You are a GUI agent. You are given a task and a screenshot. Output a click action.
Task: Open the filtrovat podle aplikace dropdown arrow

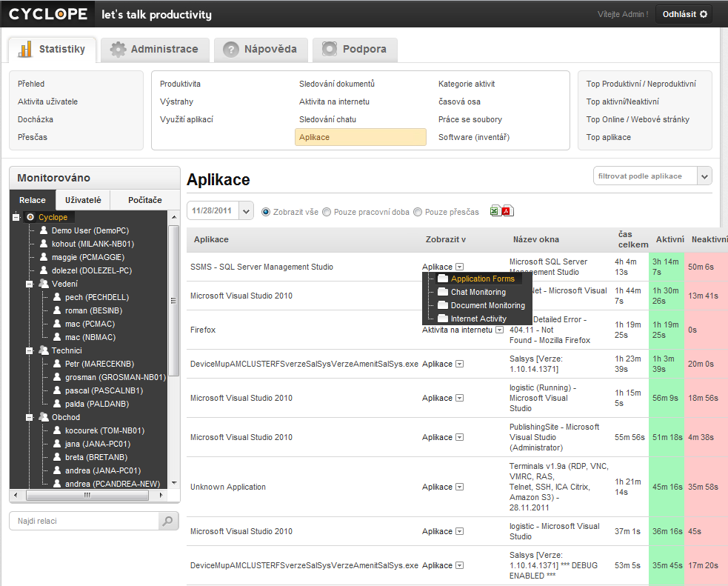click(x=704, y=176)
